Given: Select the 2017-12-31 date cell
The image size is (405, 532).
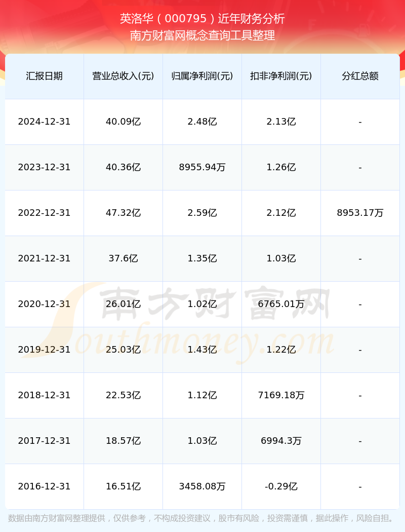Looking at the screenshot, I should point(45,441).
